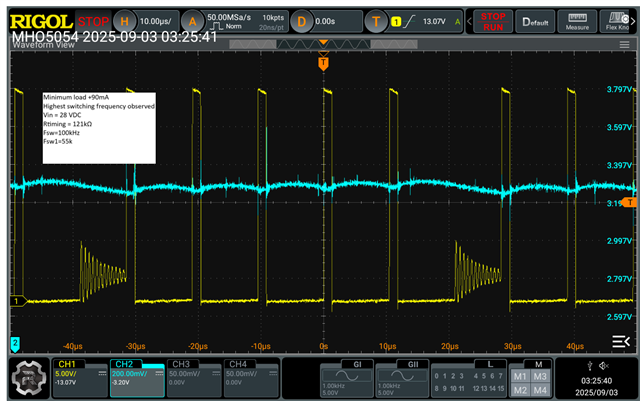Toggle the CH1 channel label
Viewport: 640px width, 401px height.
pyautogui.click(x=67, y=364)
